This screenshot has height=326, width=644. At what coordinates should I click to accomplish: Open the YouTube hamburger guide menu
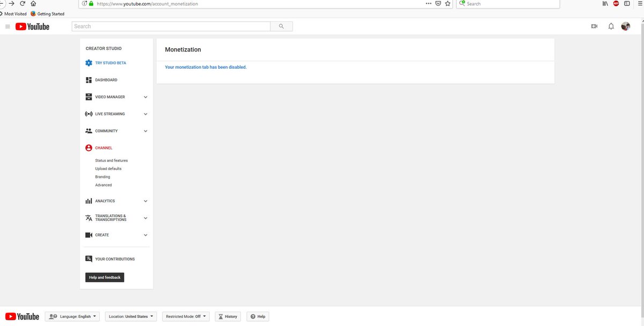point(8,26)
